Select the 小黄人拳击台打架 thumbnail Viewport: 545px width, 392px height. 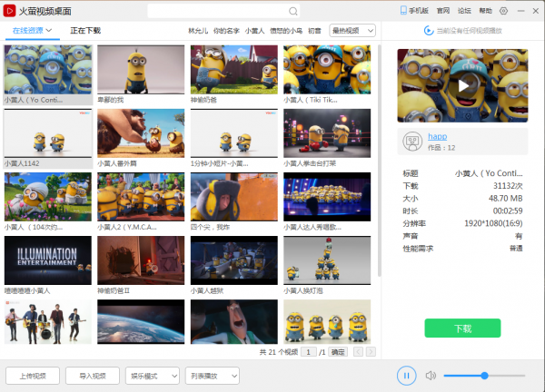coord(327,133)
